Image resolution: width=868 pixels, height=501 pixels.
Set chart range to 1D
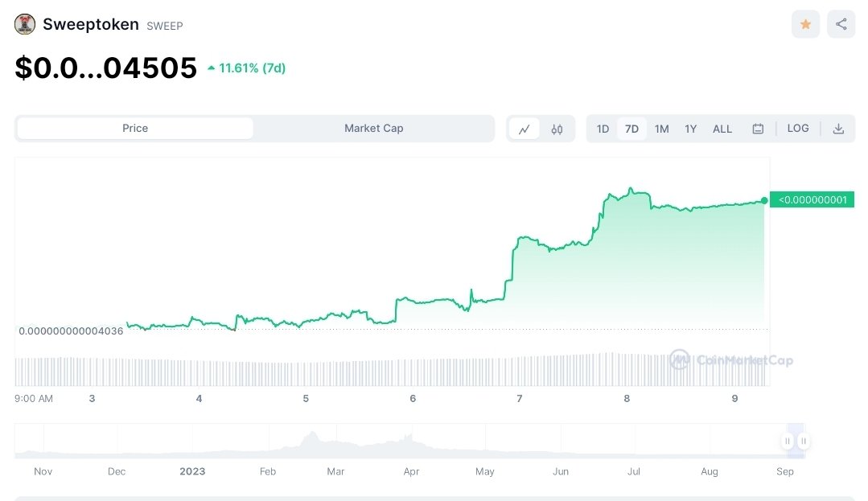(x=603, y=129)
